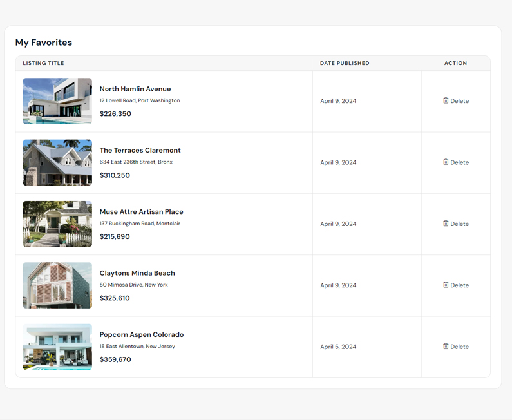Click trash icon for The Terraces Claremont
The height and width of the screenshot is (420, 512).
pos(446,162)
